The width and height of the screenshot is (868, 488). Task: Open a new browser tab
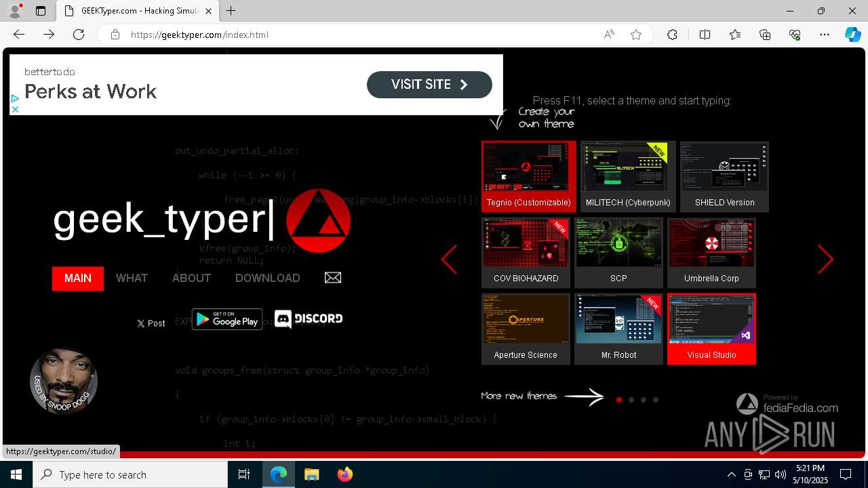pyautogui.click(x=231, y=11)
